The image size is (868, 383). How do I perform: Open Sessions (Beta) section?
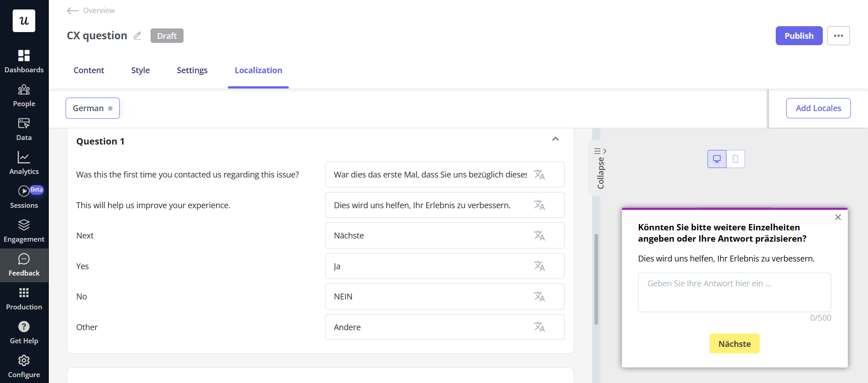click(x=24, y=197)
